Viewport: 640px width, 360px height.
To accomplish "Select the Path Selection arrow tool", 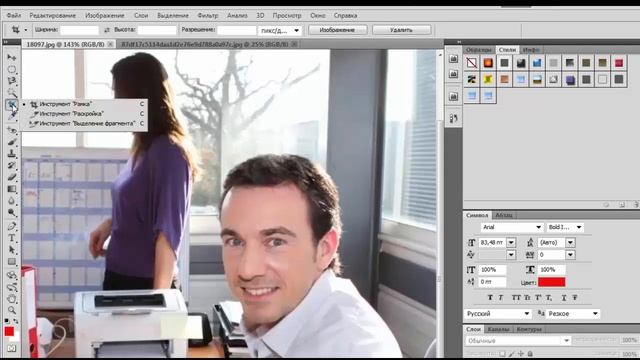I will (11, 250).
